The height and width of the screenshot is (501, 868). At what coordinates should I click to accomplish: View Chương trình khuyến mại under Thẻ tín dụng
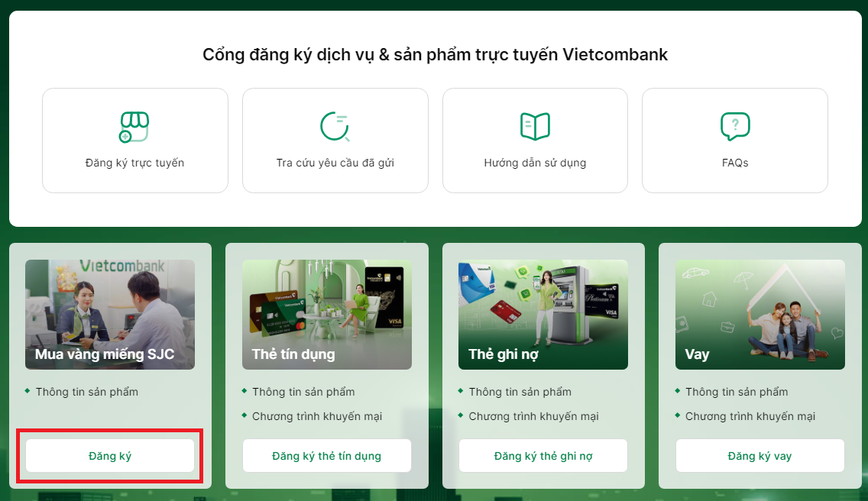317,416
